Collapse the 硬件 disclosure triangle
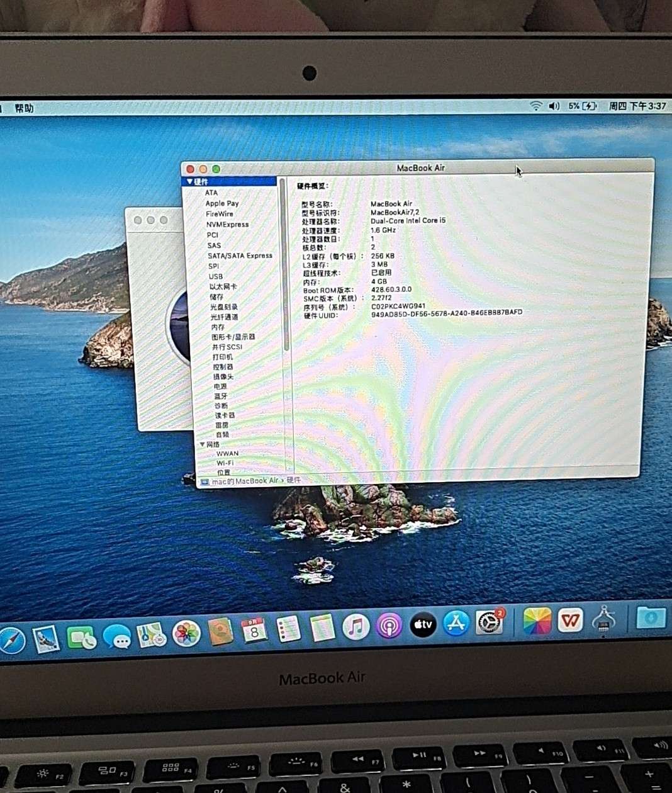This screenshot has width=672, height=793. click(189, 181)
